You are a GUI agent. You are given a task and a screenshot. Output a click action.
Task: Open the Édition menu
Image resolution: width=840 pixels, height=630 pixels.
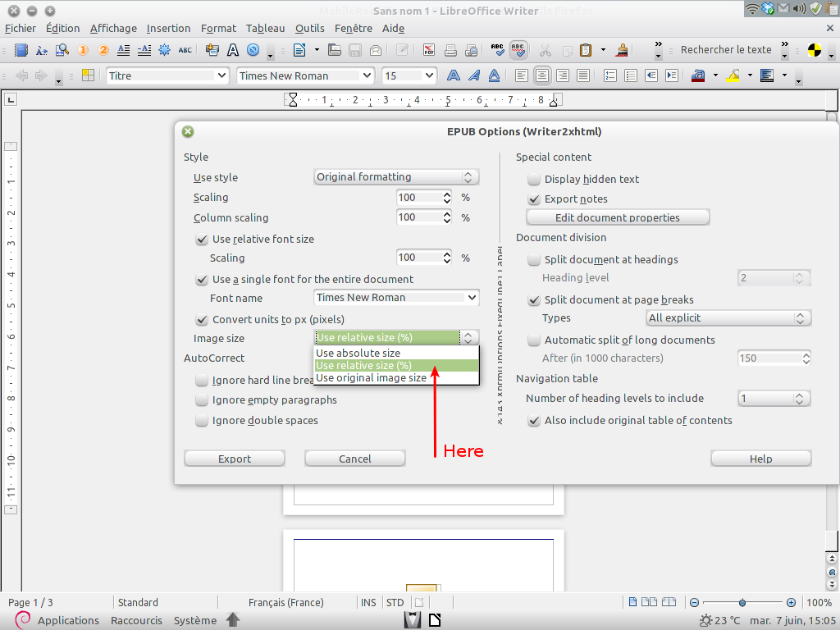pos(62,29)
